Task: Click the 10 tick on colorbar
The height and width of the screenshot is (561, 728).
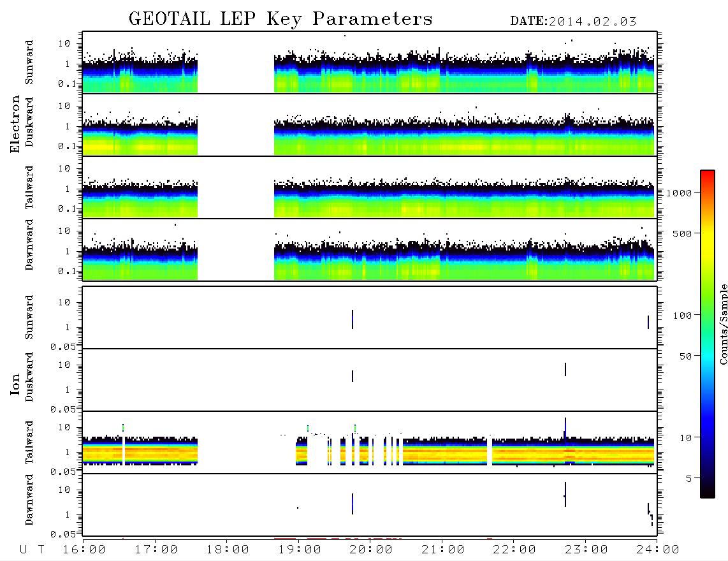Action: pyautogui.click(x=685, y=438)
